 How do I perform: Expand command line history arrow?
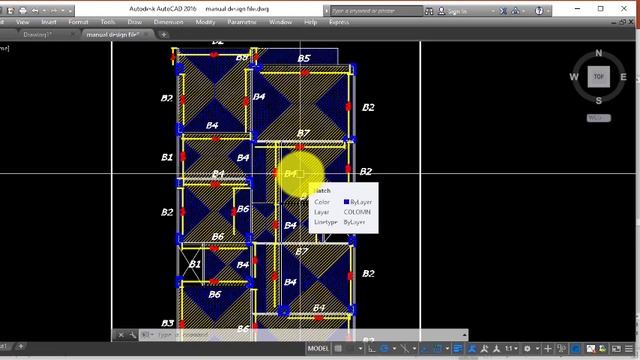(x=464, y=335)
